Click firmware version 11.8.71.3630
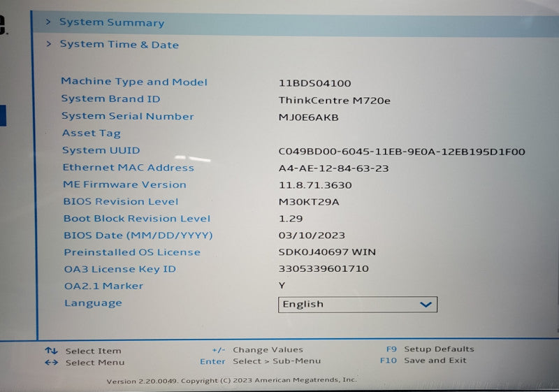Screen dimensions: 559x392 tap(315, 185)
